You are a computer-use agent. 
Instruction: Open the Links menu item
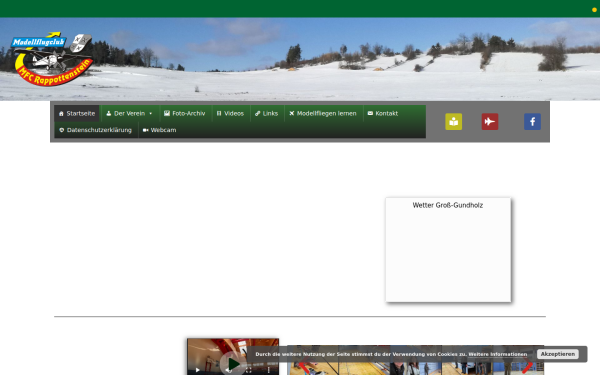coord(267,113)
